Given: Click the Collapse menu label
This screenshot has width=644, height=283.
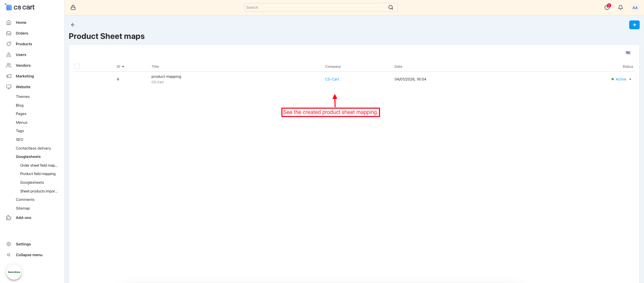Looking at the screenshot, I should coord(29,255).
